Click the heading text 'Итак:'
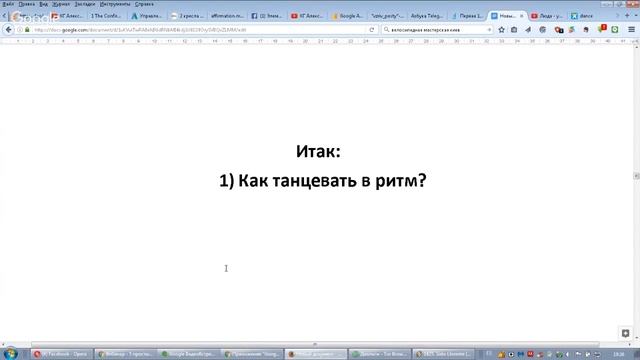The height and width of the screenshot is (360, 640). tap(318, 151)
